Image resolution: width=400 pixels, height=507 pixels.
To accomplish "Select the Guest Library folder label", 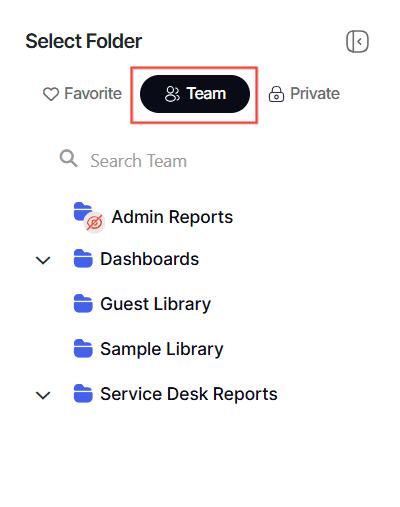I will [156, 304].
